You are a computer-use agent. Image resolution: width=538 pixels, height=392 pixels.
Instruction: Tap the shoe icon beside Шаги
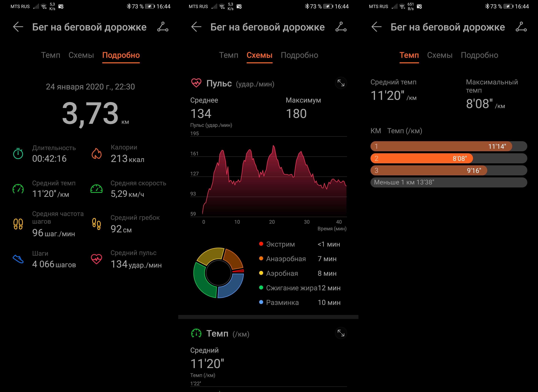pyautogui.click(x=18, y=259)
